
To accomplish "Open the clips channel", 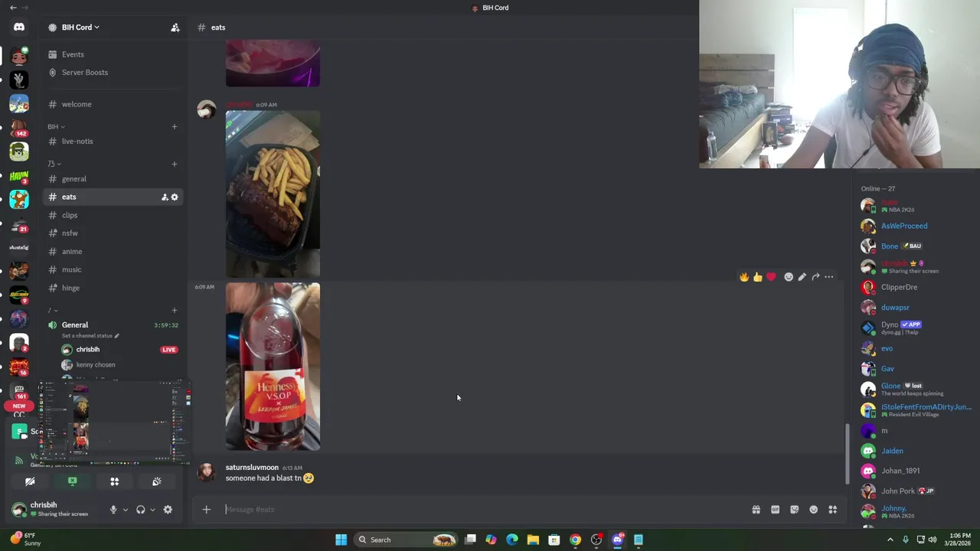I will pyautogui.click(x=113, y=215).
